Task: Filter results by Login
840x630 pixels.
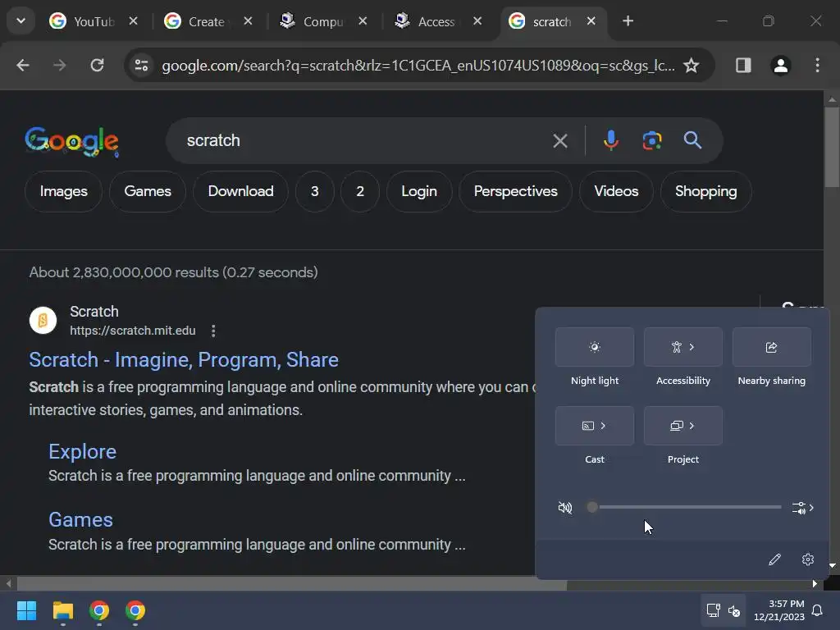Action: click(x=419, y=191)
